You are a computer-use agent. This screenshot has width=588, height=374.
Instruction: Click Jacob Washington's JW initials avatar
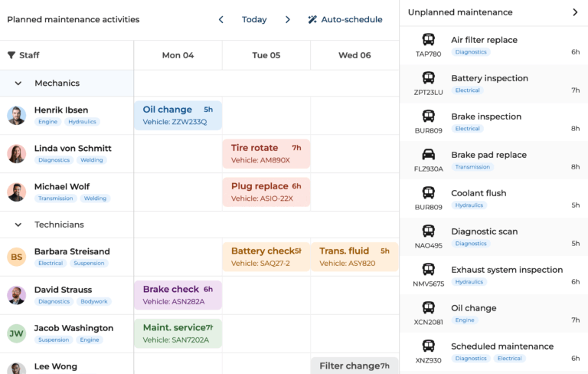[x=17, y=333]
